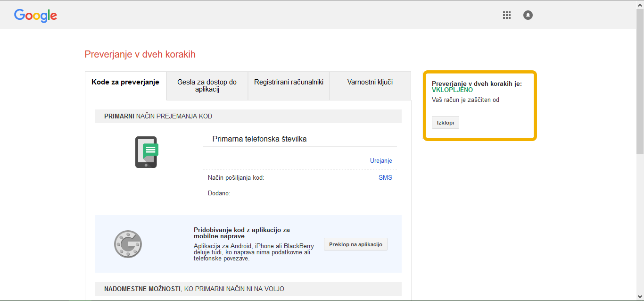Click the Način pošiljanja kod label

click(x=236, y=178)
